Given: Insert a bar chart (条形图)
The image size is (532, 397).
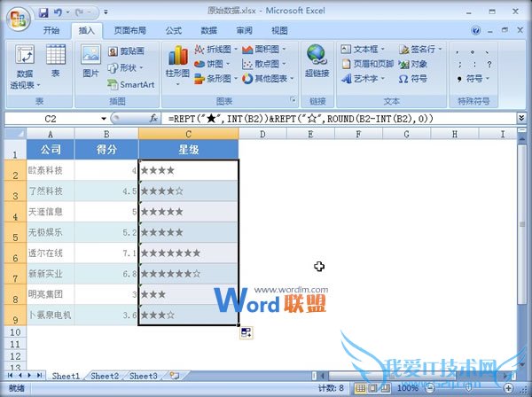Looking at the screenshot, I should pyautogui.click(x=215, y=79).
